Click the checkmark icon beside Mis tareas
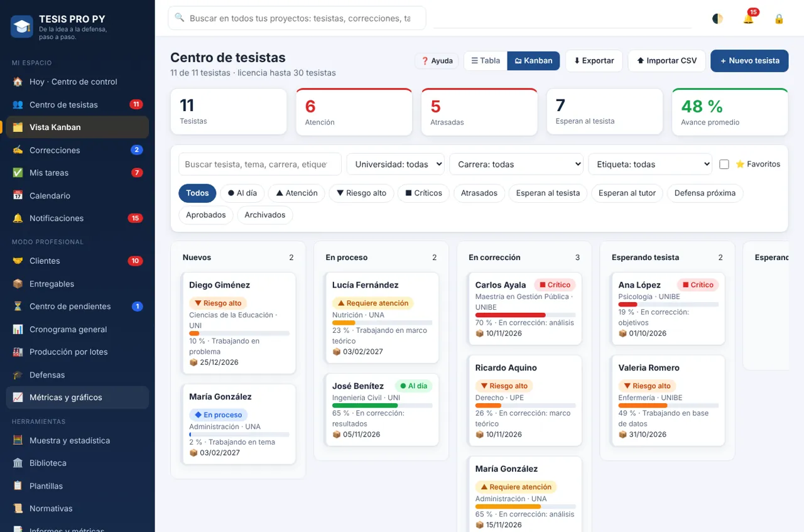Image resolution: width=804 pixels, height=532 pixels. coord(18,173)
